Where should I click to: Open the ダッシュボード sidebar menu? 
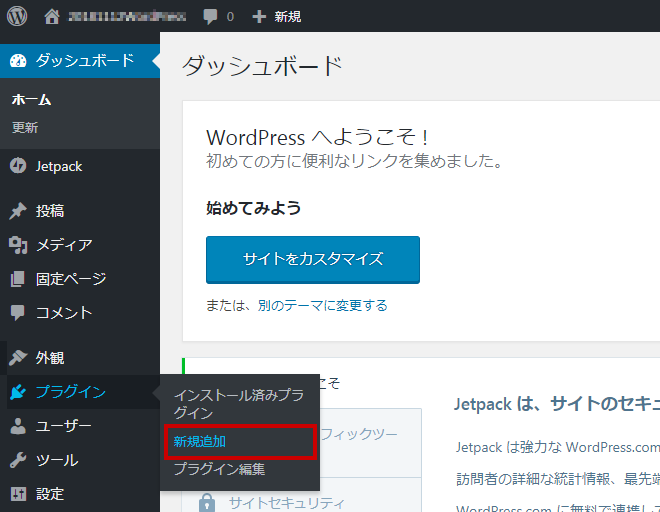pyautogui.click(x=80, y=61)
